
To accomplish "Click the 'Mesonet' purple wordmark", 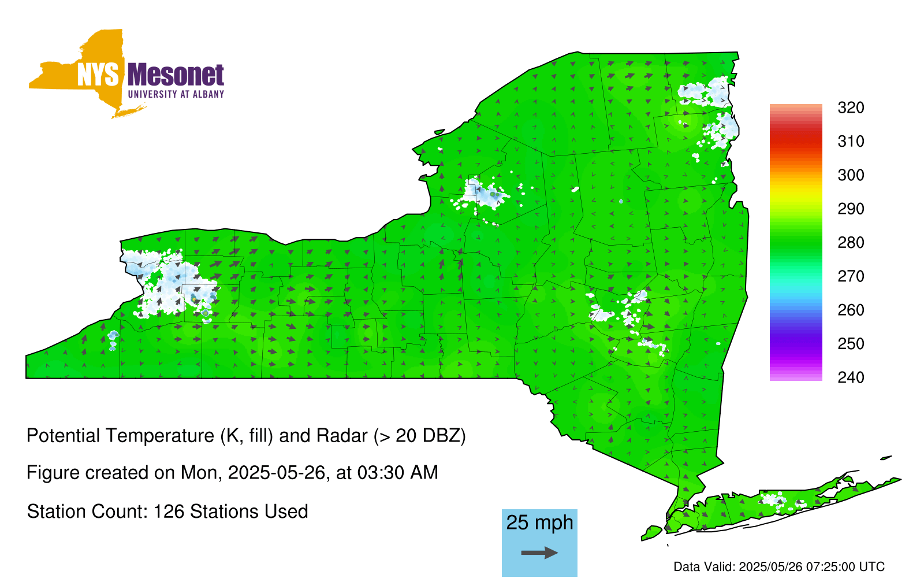I will click(x=176, y=75).
